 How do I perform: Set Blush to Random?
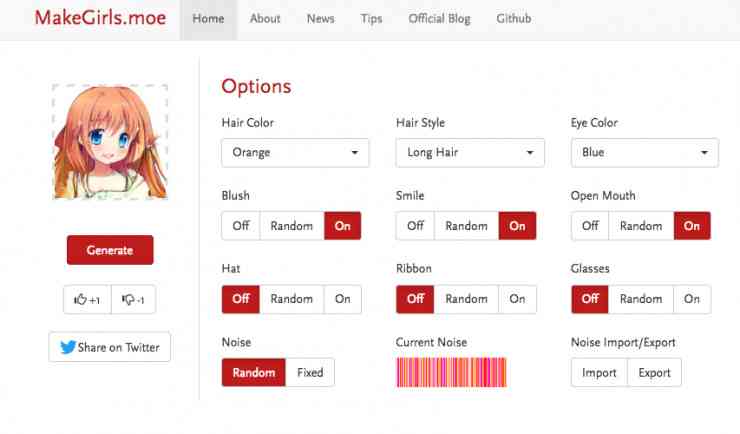click(292, 226)
